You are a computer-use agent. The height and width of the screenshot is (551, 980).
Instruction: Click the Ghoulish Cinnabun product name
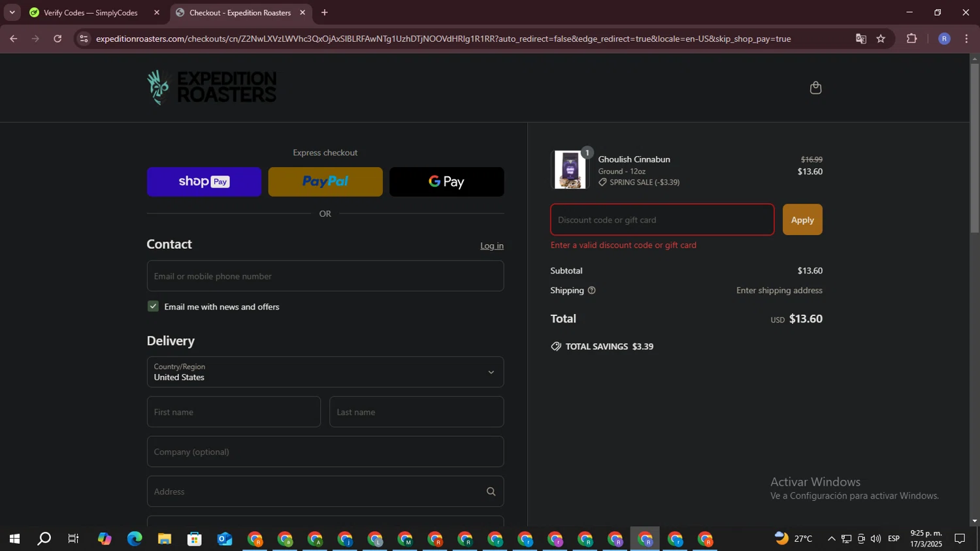coord(634,159)
